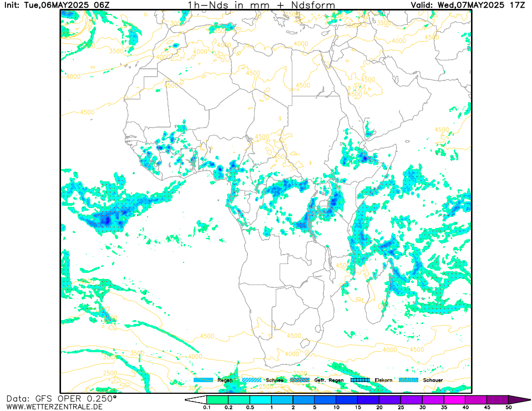Click the colorbar tick label 25
This screenshot has width=532, height=411.
tap(401, 407)
